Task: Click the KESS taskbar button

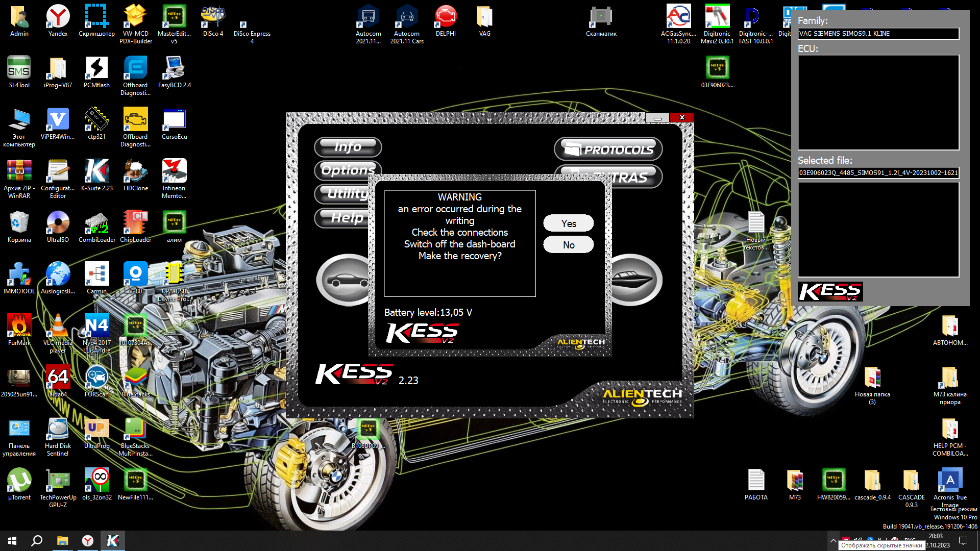Action: [113, 540]
